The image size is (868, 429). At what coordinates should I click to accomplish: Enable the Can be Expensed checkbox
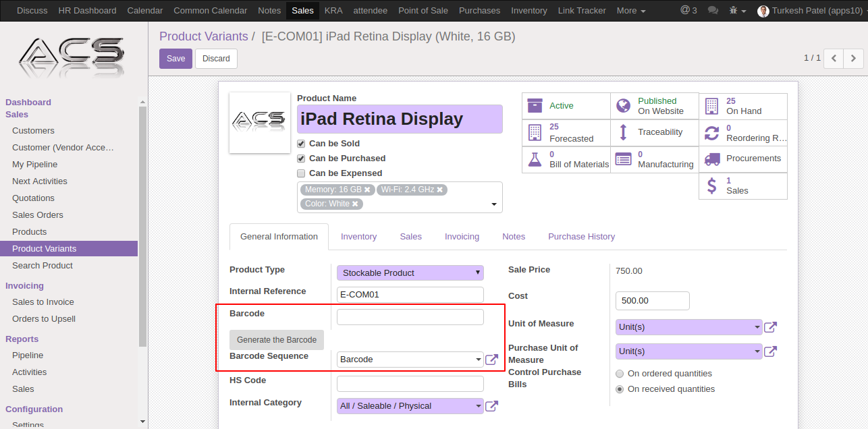click(x=301, y=173)
